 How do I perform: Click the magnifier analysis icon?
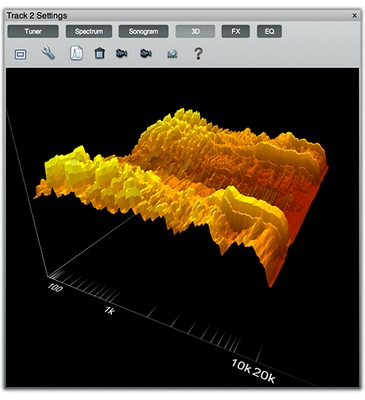point(172,54)
